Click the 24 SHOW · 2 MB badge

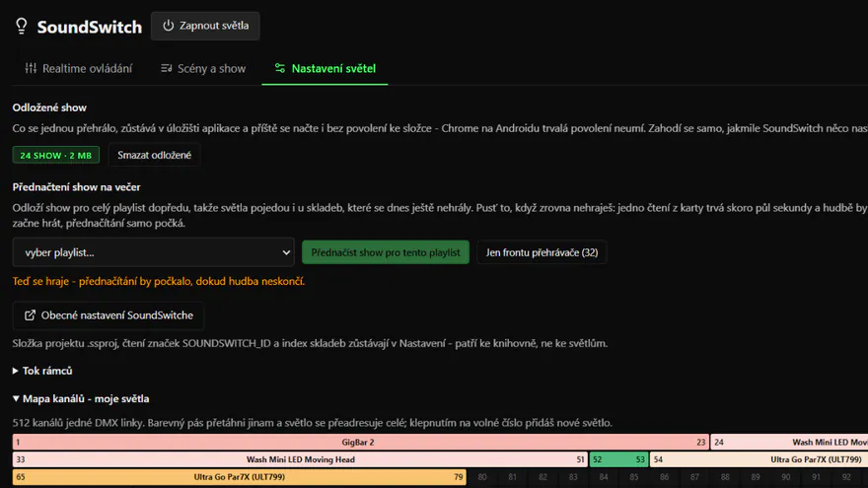tap(56, 155)
